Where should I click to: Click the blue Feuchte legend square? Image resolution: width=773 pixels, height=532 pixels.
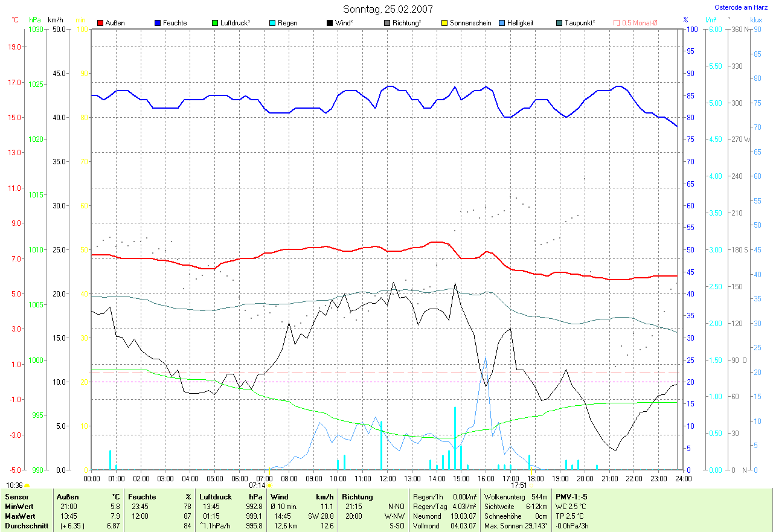click(158, 23)
